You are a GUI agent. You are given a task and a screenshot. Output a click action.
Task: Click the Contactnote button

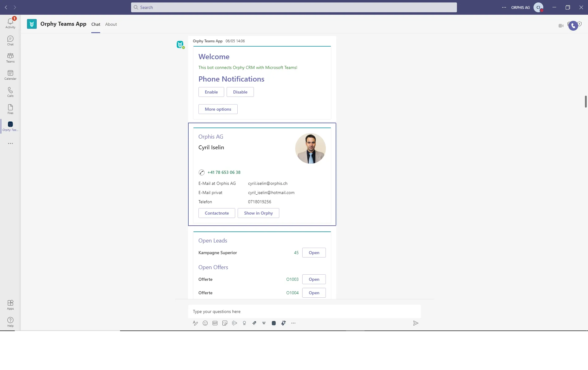[x=217, y=213]
